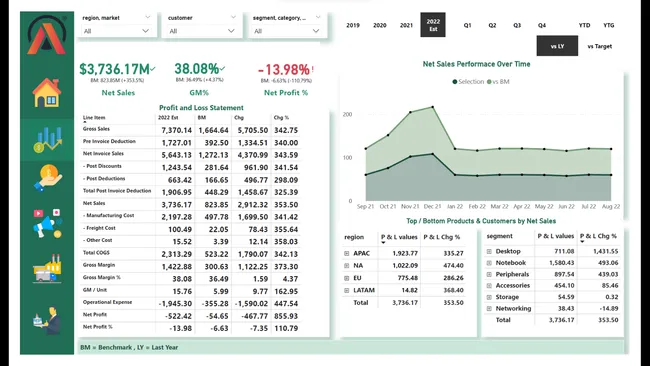Select fiscal year 2020
650x366 pixels.
pyautogui.click(x=380, y=25)
